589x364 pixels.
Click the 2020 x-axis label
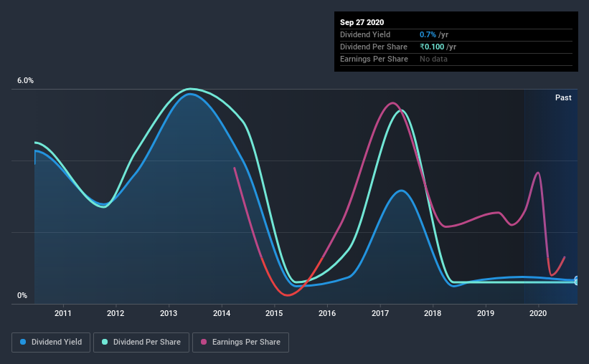(x=538, y=313)
